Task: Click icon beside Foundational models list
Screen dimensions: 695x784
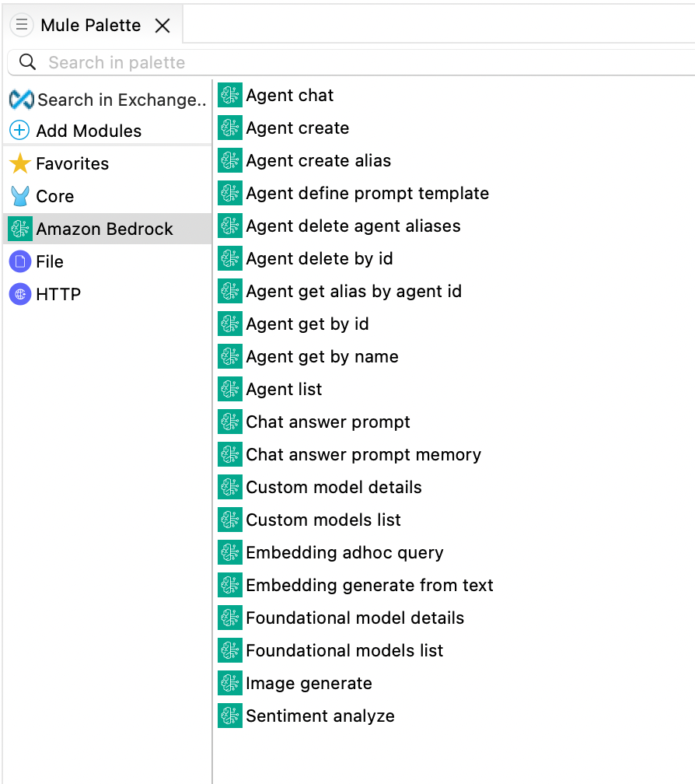Action: (230, 650)
